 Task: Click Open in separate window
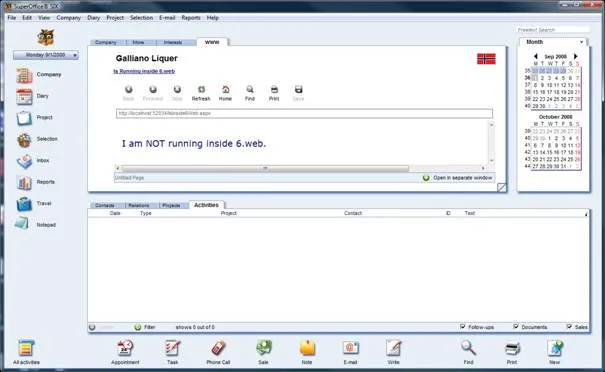[458, 178]
